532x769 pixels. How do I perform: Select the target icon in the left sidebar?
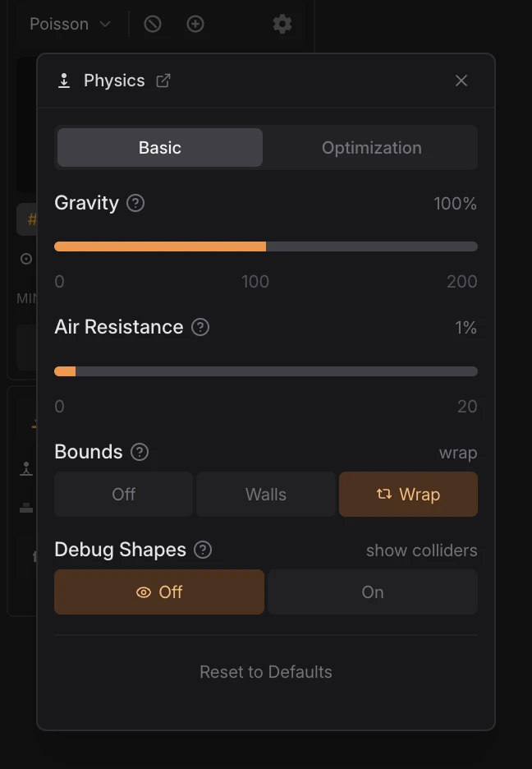pos(25,259)
